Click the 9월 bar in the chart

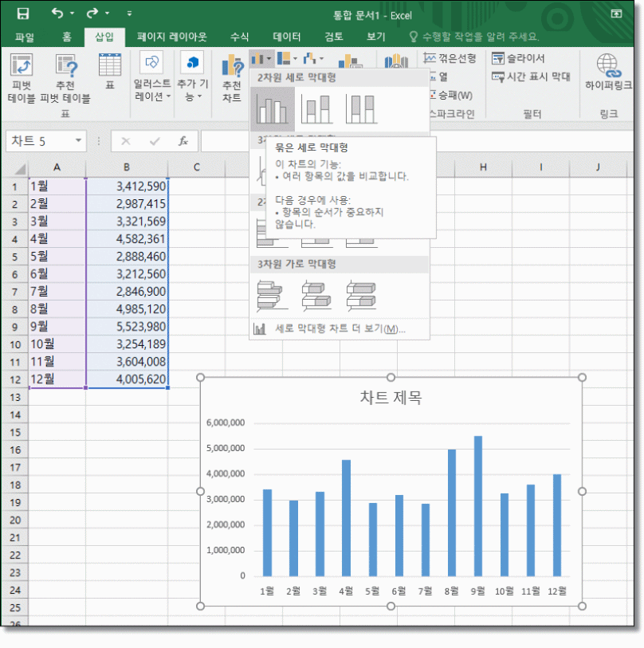(478, 506)
